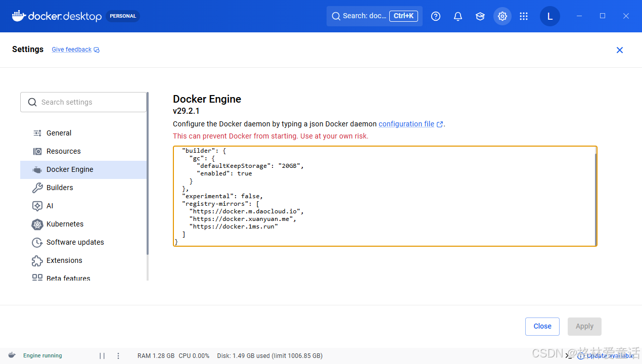Select the Kubernetes settings section
The height and width of the screenshot is (364, 642).
pyautogui.click(x=83, y=224)
